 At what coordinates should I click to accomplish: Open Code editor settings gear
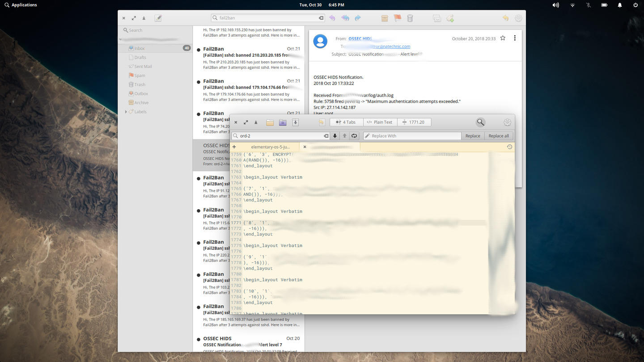pyautogui.click(x=507, y=122)
